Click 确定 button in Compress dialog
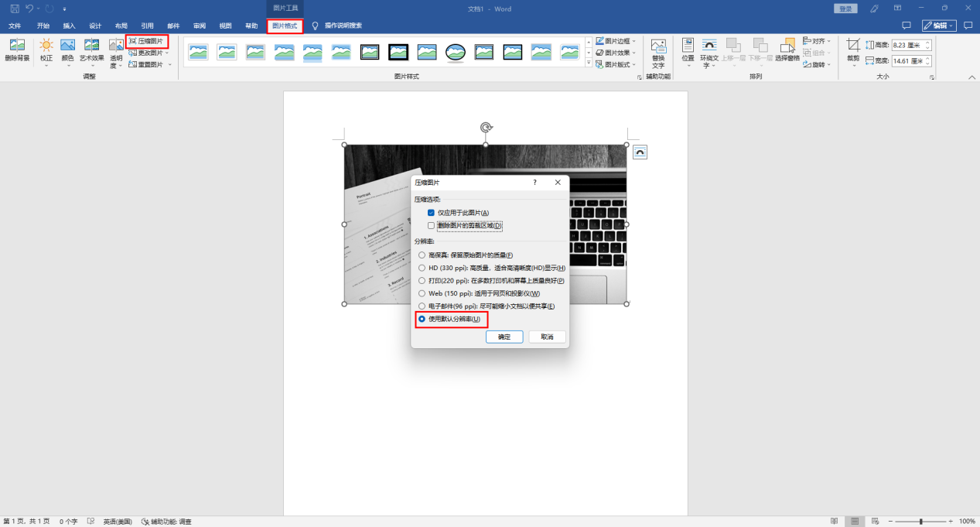980x527 pixels. tap(504, 337)
